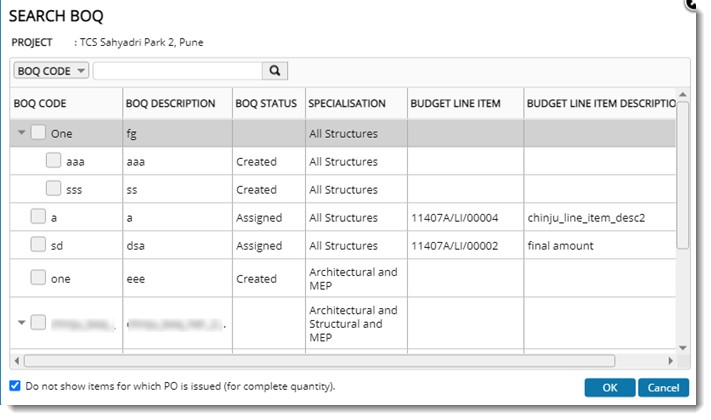
Task: Select the lowercase 'one' row checkbox
Action: click(x=38, y=278)
